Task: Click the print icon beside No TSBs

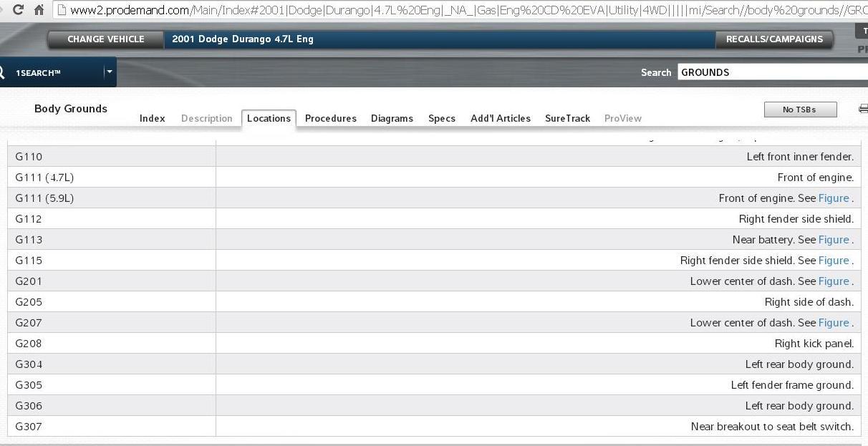Action: coord(863,109)
